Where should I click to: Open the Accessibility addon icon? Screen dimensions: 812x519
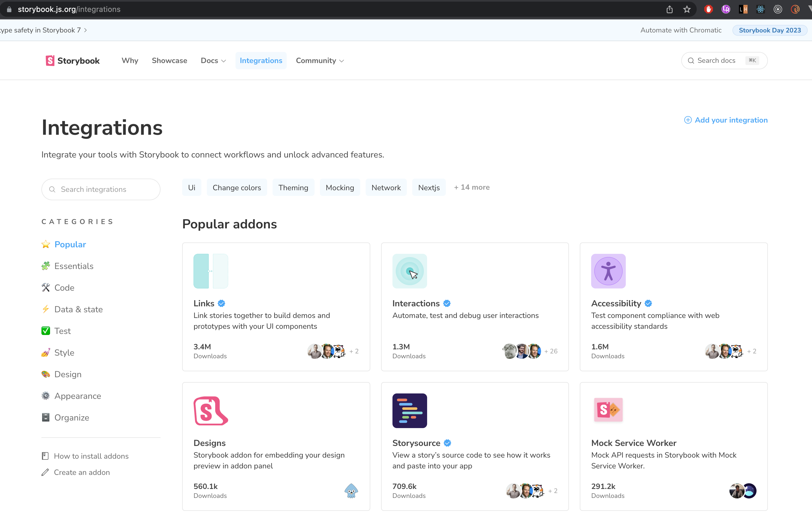(x=608, y=271)
